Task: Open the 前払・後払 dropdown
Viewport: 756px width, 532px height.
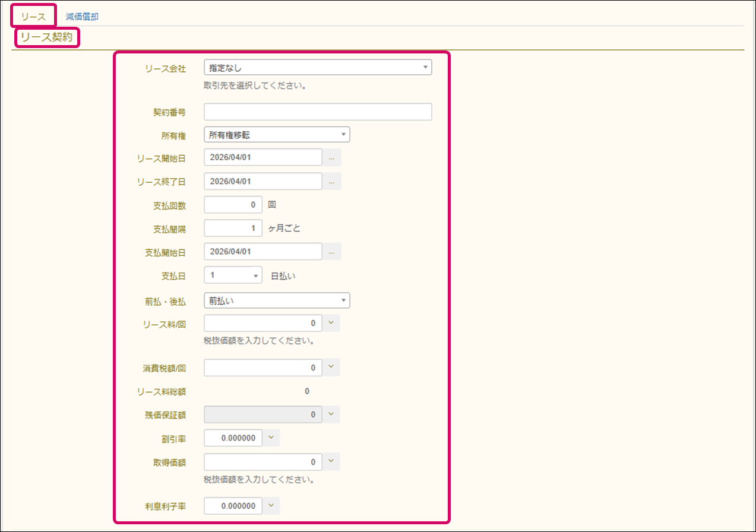Action: (276, 300)
